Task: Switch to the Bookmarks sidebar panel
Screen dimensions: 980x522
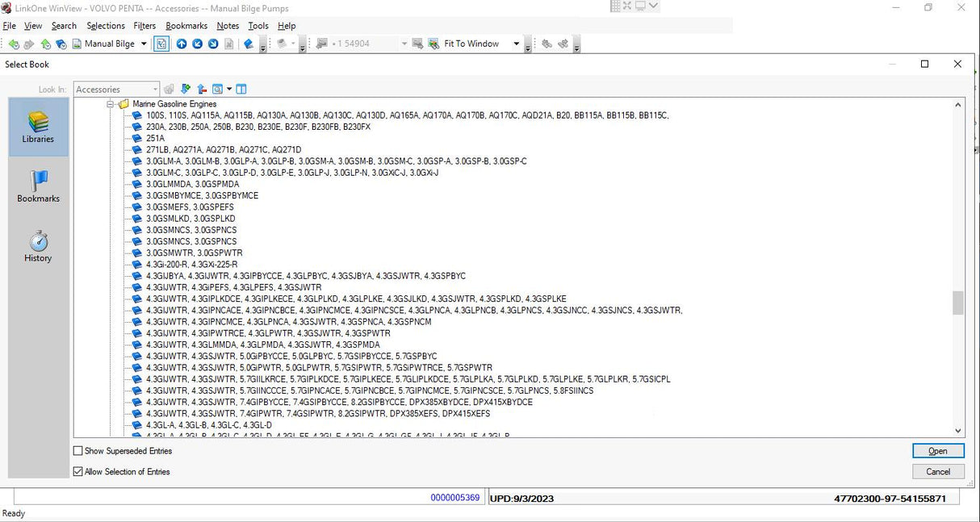Action: point(37,185)
